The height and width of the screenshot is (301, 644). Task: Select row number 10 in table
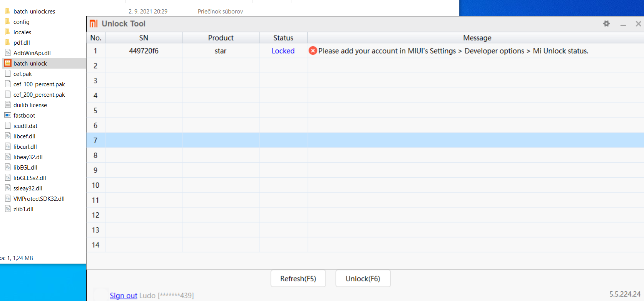[365, 185]
